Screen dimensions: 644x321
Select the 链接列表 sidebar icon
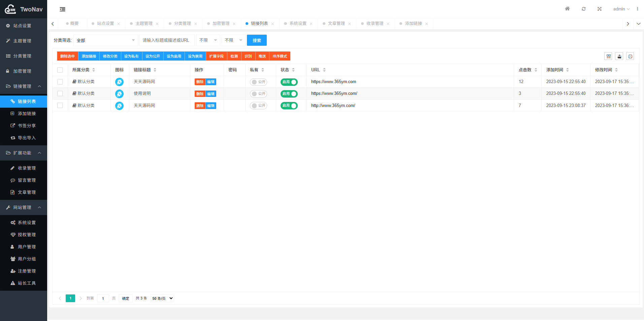(x=13, y=101)
